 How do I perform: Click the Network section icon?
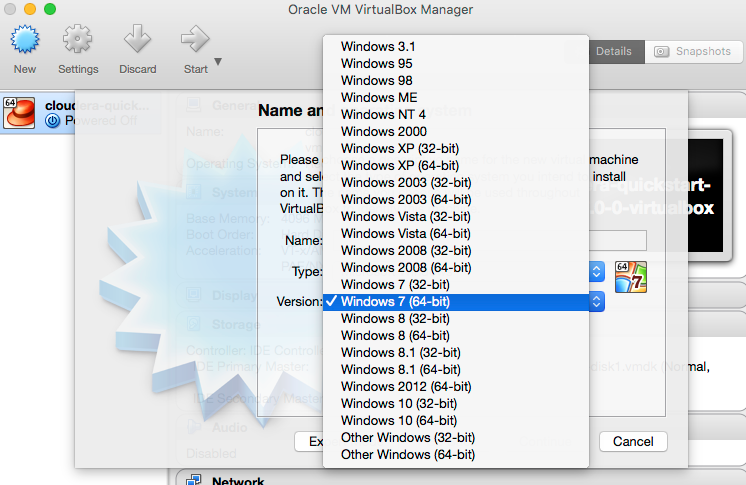coord(193,480)
